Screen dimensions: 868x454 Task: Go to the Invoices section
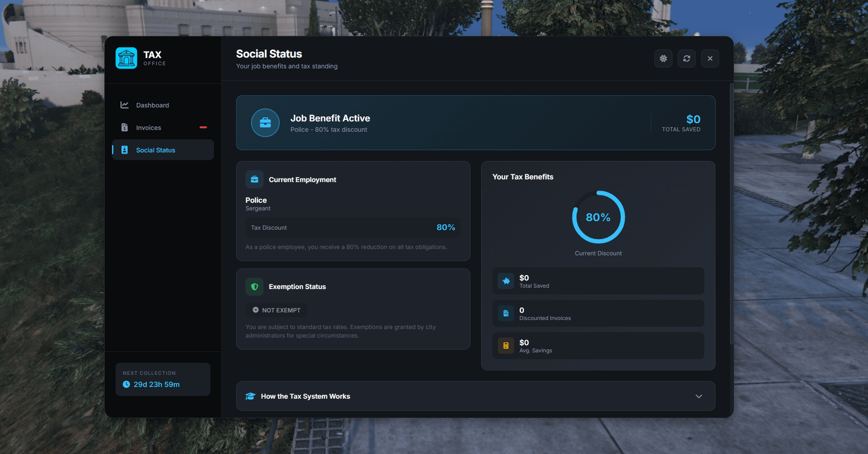149,128
